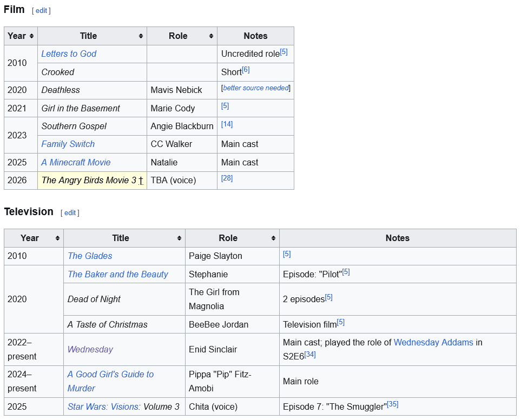Viewport: 521px width, 420px height.
Task: Select the 2022–present year cell
Action: 34,349
